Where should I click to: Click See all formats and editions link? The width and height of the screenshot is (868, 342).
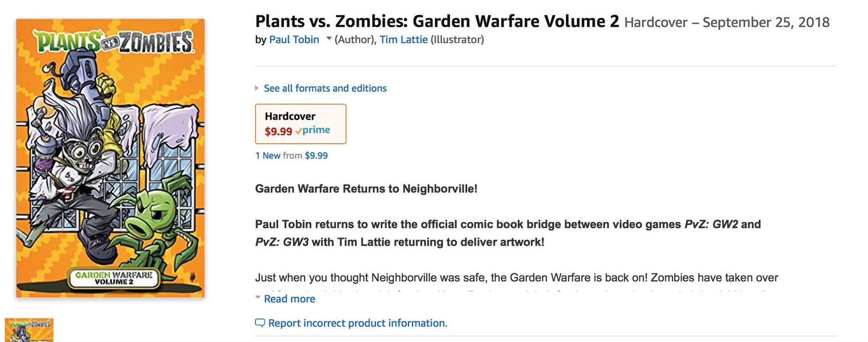tap(325, 88)
